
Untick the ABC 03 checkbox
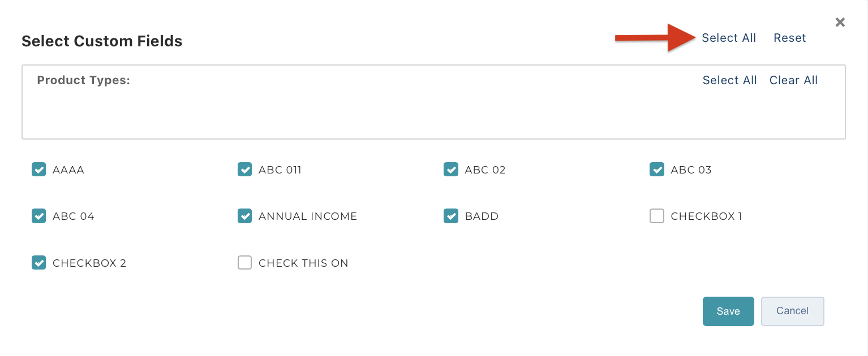pyautogui.click(x=657, y=170)
